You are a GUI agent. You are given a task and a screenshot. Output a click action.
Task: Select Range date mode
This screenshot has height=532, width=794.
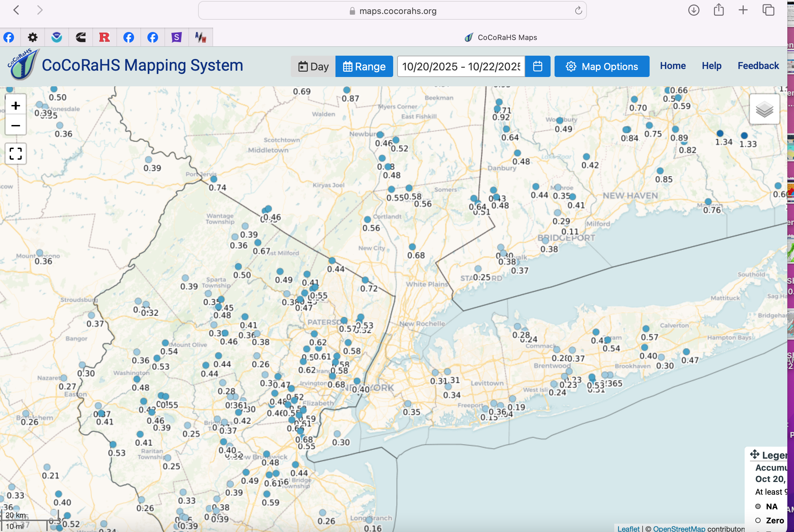364,67
